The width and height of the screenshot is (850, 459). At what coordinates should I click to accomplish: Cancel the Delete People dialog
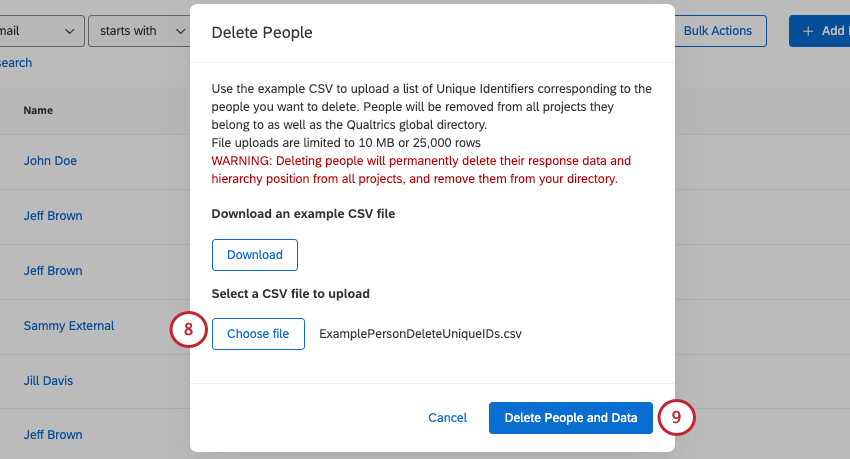click(x=447, y=418)
